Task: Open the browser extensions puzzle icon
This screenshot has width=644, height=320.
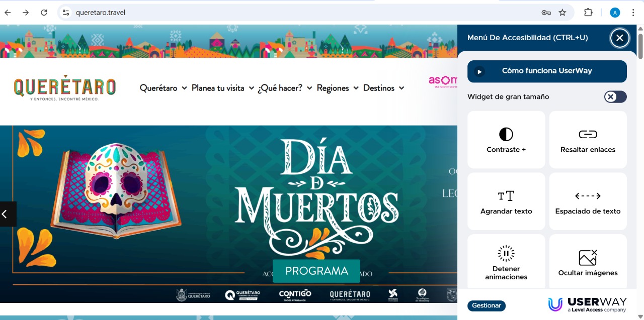Action: 588,12
